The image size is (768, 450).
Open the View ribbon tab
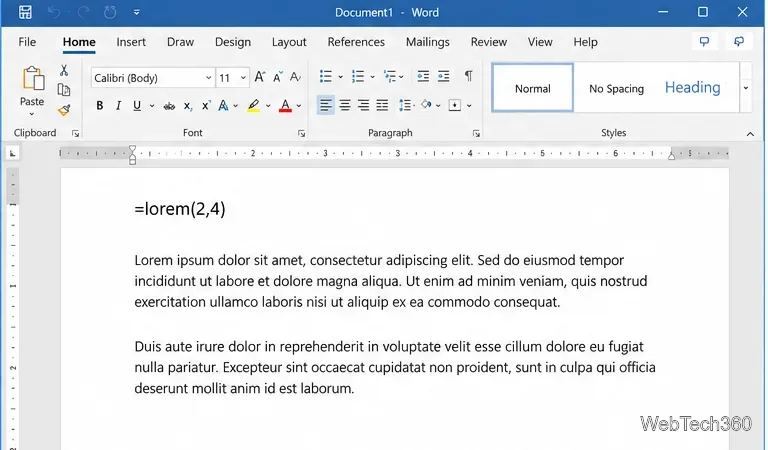[540, 42]
